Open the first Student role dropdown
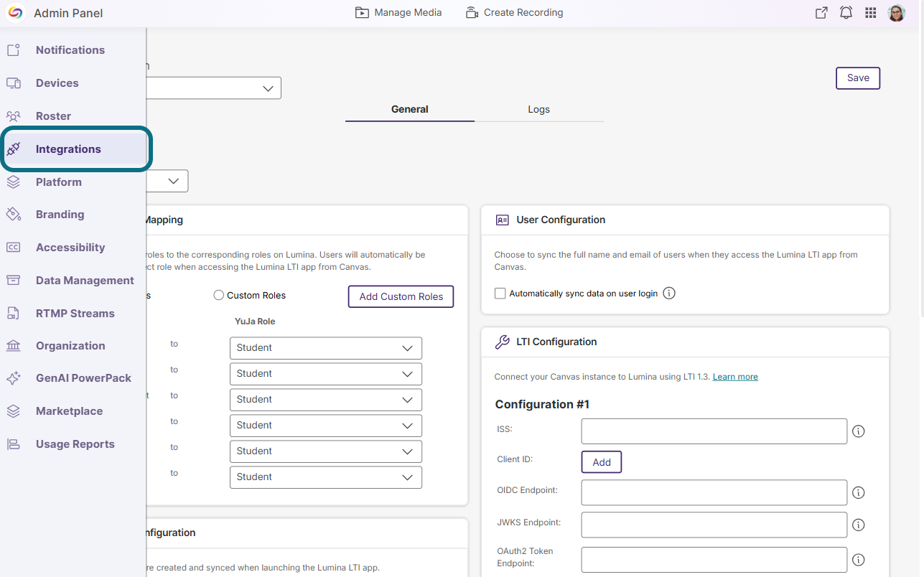 pyautogui.click(x=326, y=348)
